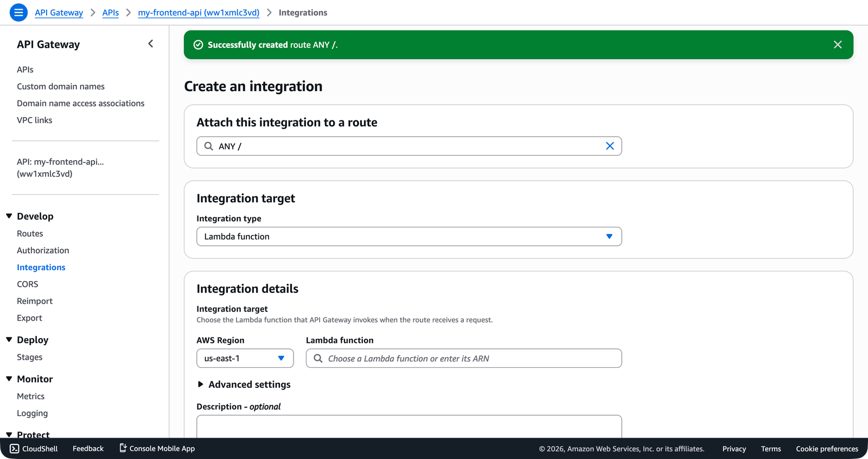Click the route search field with ANY /

409,146
